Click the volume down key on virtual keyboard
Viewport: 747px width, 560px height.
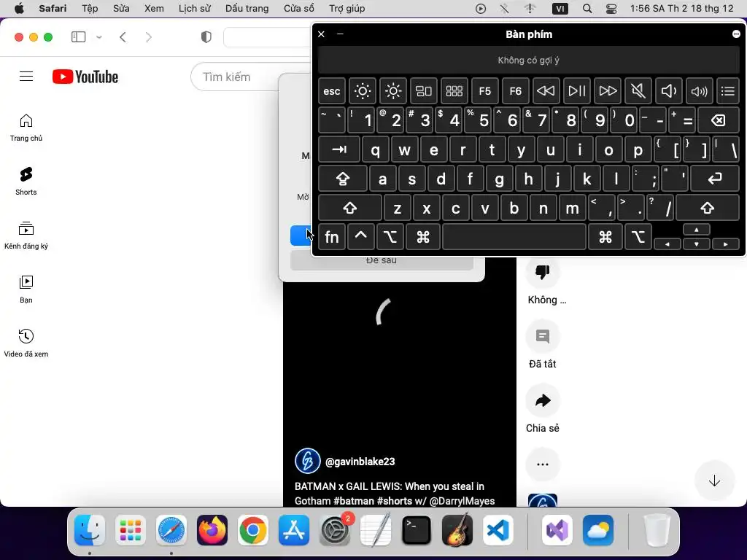[669, 90]
